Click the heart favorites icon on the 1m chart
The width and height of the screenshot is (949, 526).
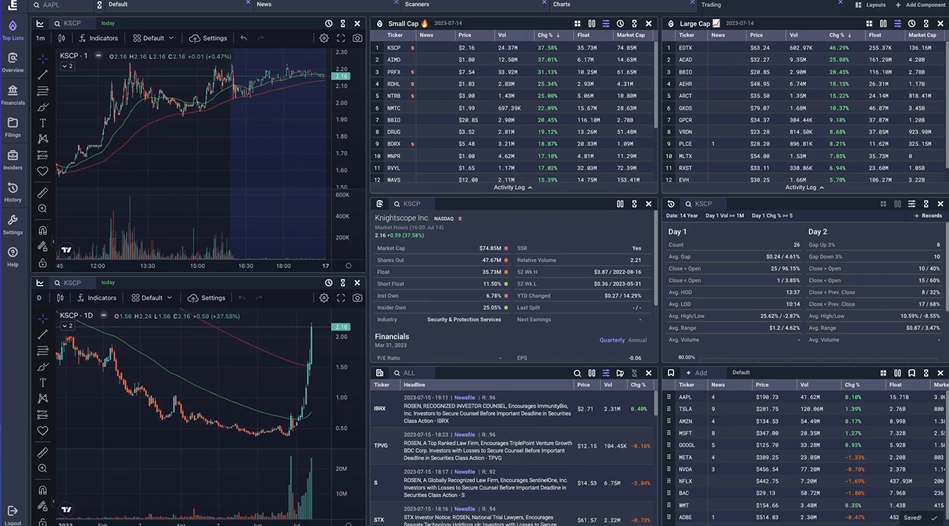point(42,171)
